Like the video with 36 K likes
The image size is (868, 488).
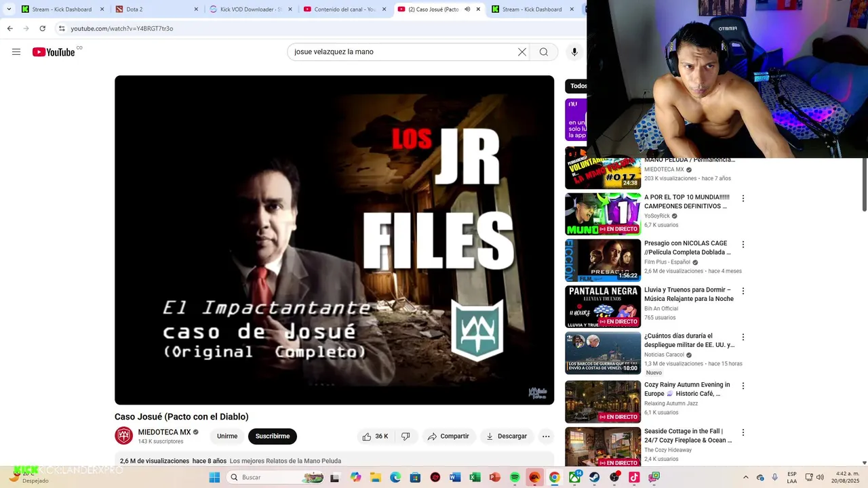(x=376, y=436)
